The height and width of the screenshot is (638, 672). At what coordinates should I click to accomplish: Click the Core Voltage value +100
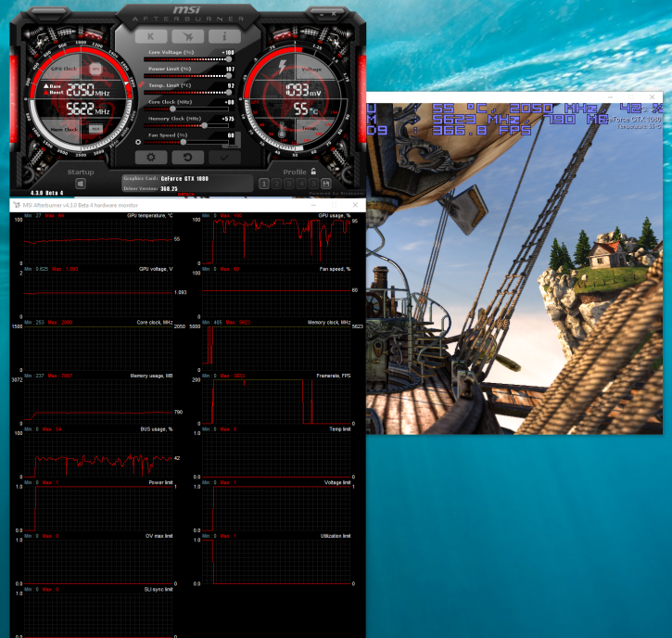click(x=228, y=52)
